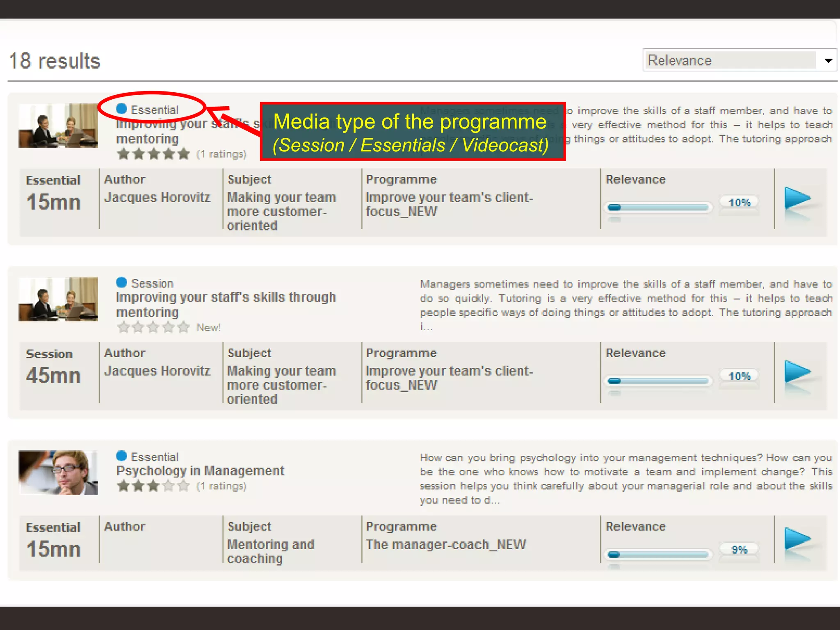The width and height of the screenshot is (840, 630).
Task: Click subject Making your team more customer-oriented in Essential row
Action: [281, 211]
